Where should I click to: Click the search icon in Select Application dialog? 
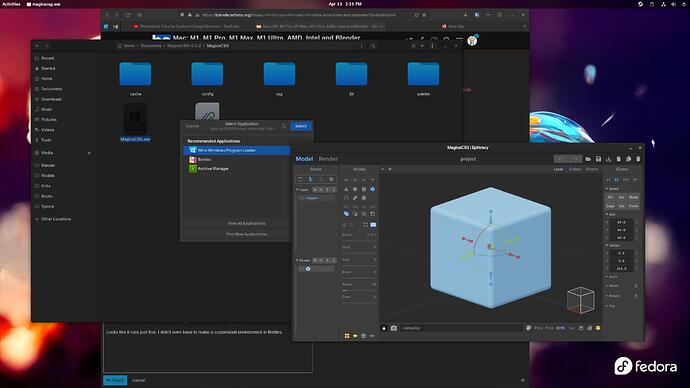click(284, 126)
